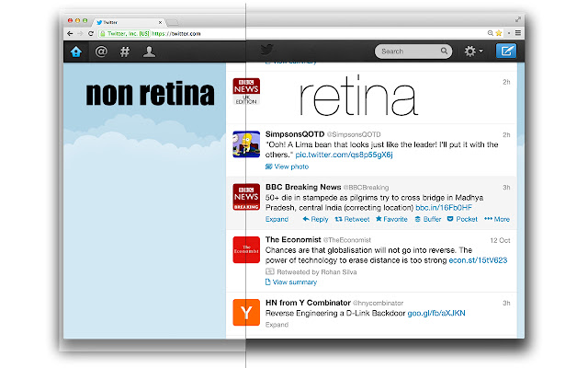Screen dimensions: 588x368
Task: Click View summary on Economist tweet
Action: tap(291, 282)
